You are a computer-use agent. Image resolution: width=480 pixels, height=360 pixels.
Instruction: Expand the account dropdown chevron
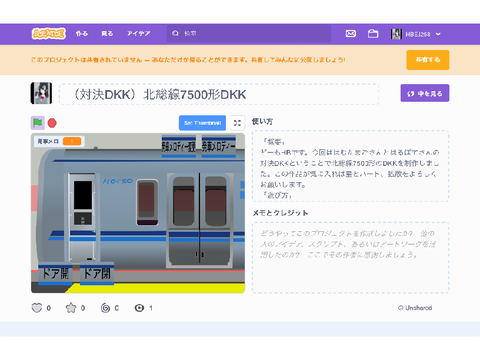438,34
